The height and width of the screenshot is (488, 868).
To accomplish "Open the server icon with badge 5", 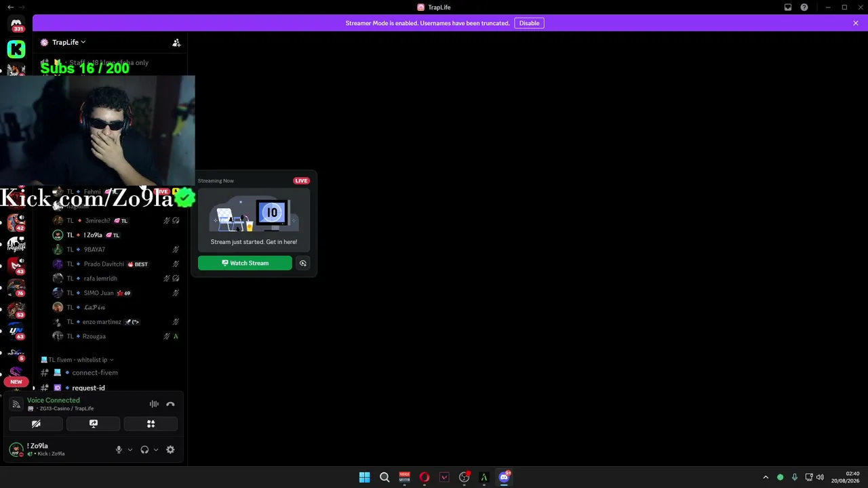I will pos(16,353).
